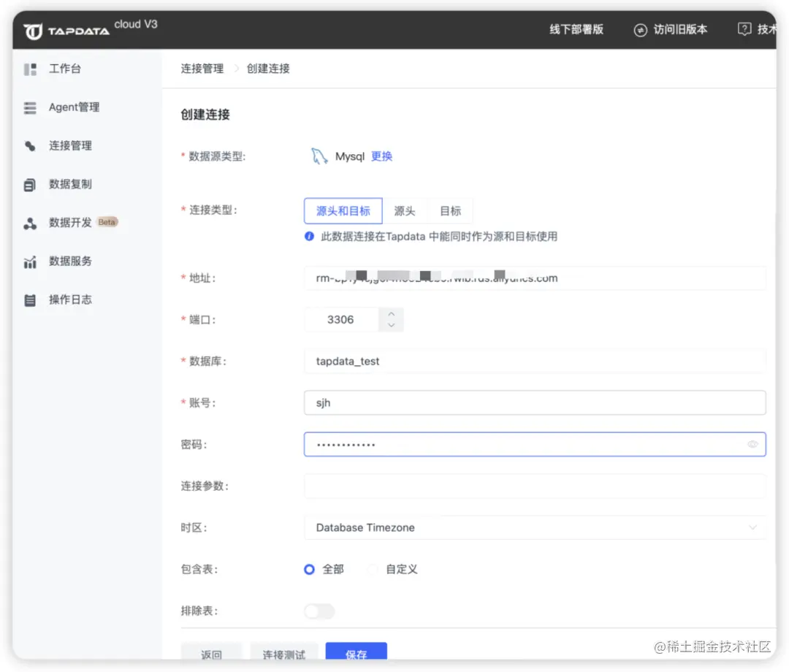Select the 全部 radio button
Image resolution: width=789 pixels, height=672 pixels.
point(310,569)
